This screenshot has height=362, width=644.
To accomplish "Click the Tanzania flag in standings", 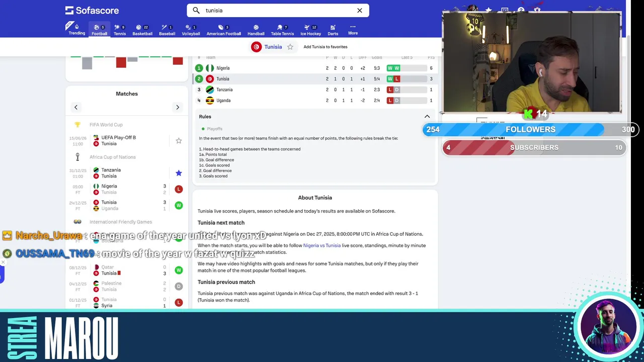I will [x=210, y=89].
